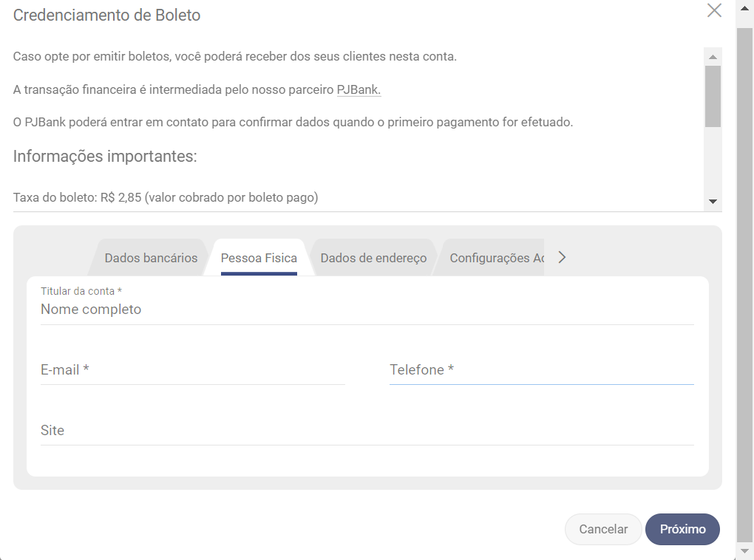Focus the Nome completo account holder field
This screenshot has width=754, height=560.
(x=367, y=310)
